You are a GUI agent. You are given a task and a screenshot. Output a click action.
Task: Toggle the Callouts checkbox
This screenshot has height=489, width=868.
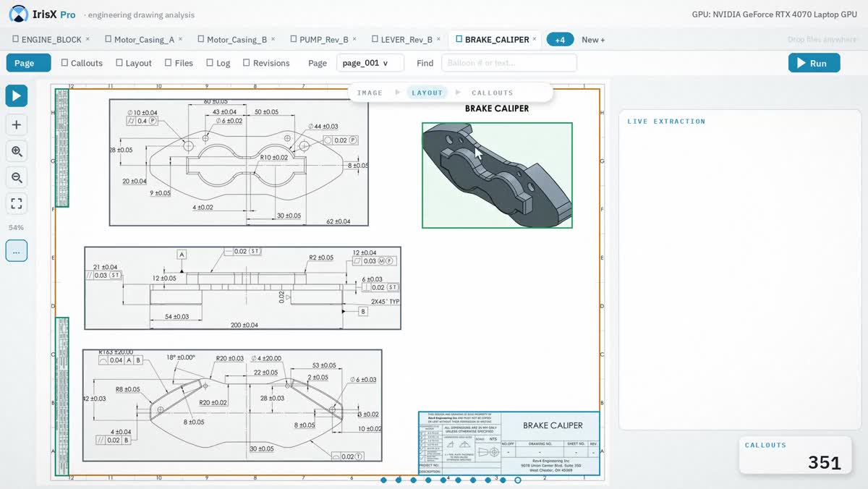(64, 63)
